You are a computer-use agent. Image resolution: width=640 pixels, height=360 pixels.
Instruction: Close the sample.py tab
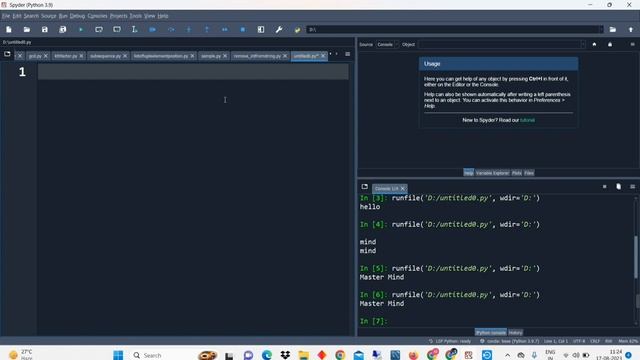click(x=225, y=56)
